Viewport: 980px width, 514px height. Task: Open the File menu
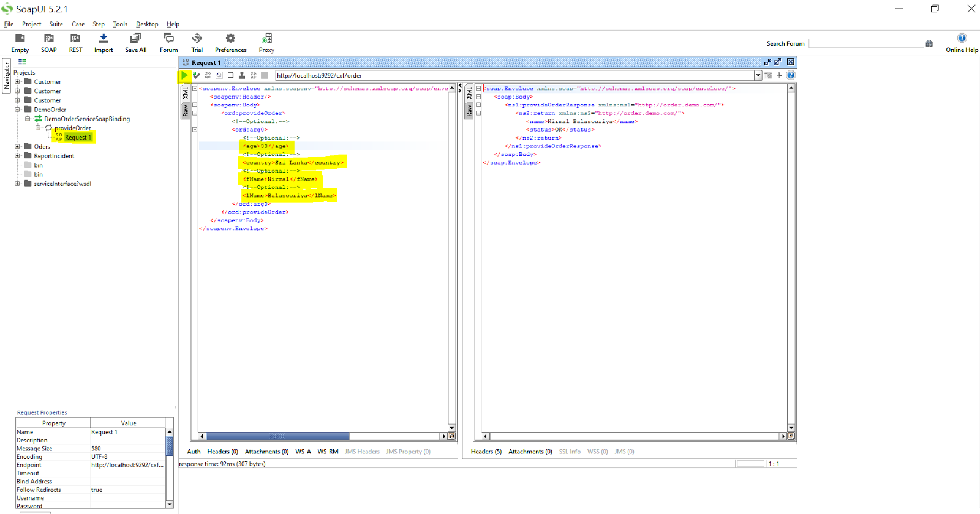point(9,24)
